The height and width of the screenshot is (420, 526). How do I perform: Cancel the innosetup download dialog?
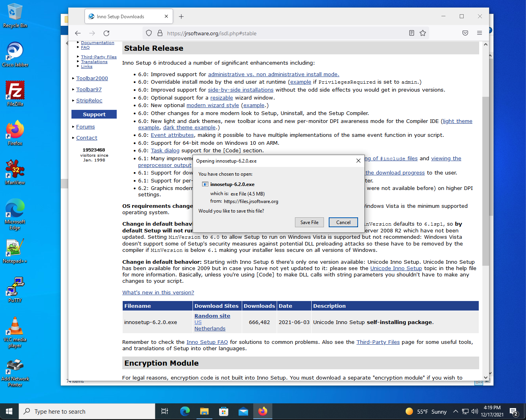click(343, 222)
